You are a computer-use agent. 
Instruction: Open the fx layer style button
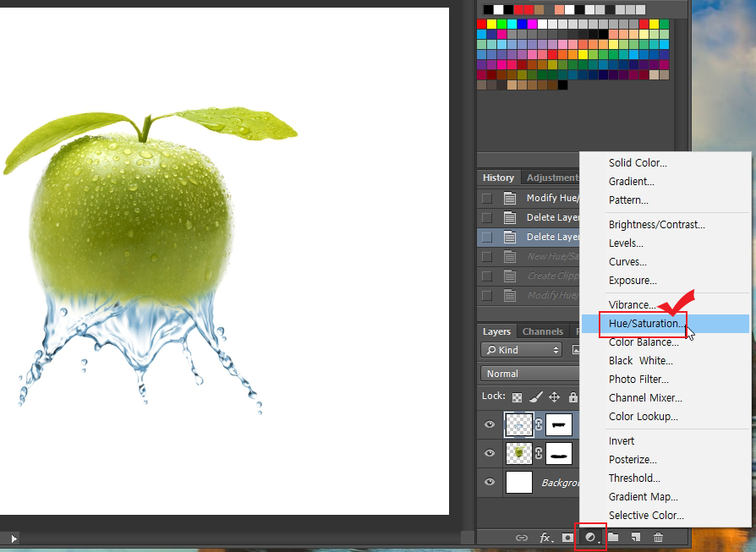click(546, 538)
